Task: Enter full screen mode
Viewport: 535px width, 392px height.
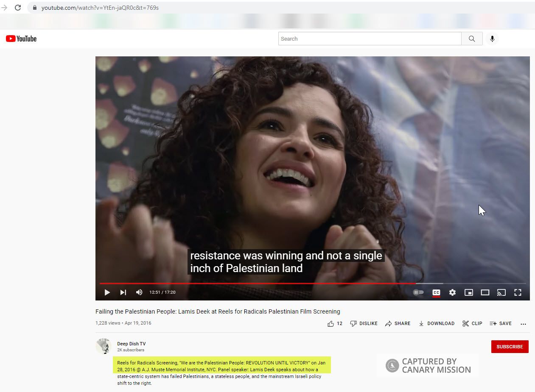Action: [x=518, y=292]
